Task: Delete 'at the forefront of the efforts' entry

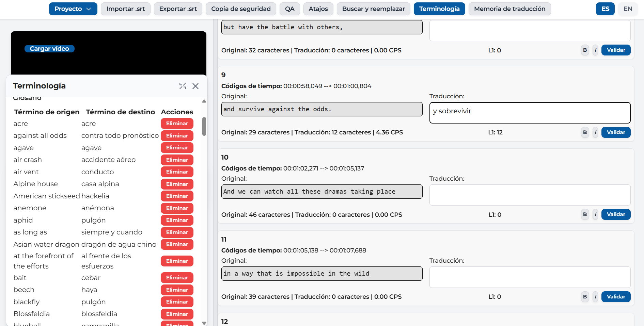Action: point(177,261)
